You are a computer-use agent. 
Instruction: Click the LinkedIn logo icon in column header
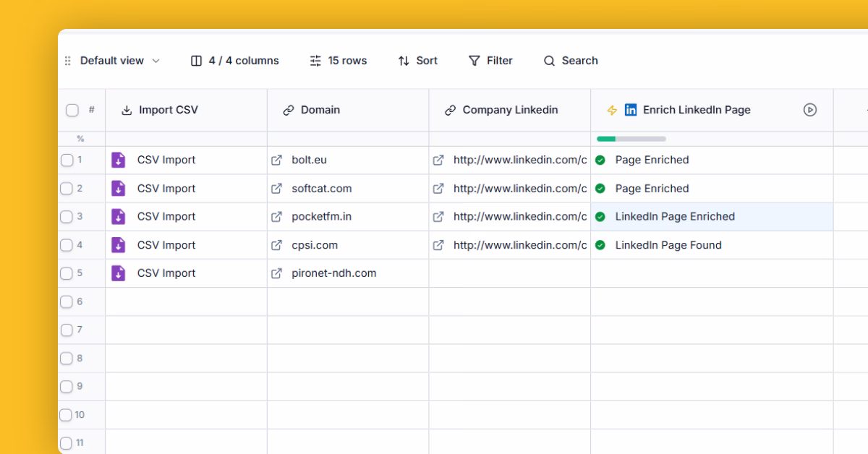point(631,110)
